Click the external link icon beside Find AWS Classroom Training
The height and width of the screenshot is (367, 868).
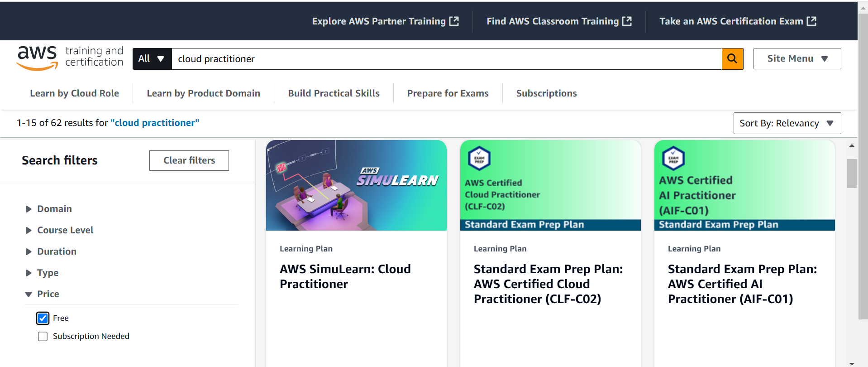627,21
